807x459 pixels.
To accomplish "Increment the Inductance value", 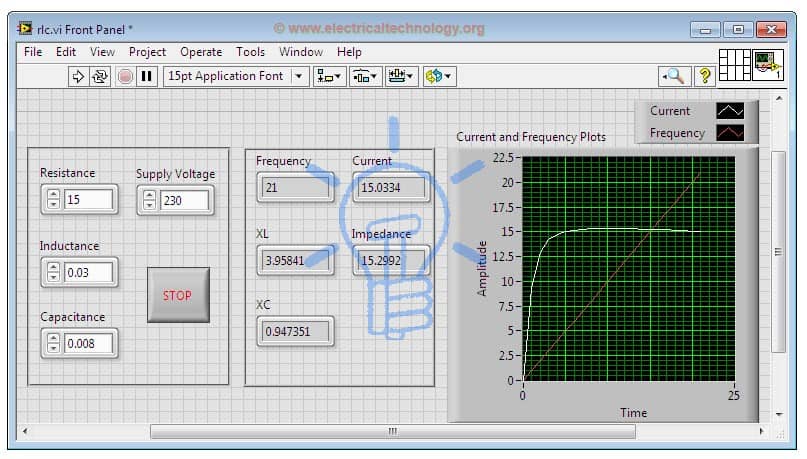I will coord(54,268).
